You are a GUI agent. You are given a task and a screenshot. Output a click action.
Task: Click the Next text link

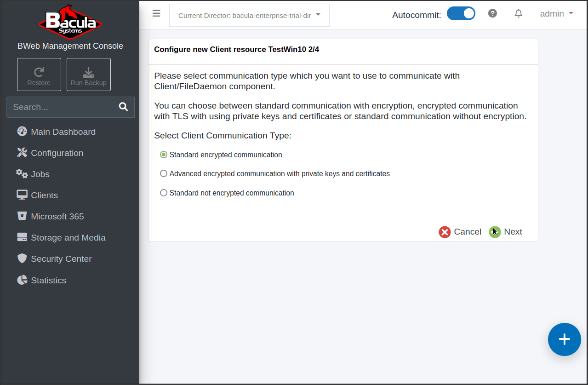[x=513, y=232]
